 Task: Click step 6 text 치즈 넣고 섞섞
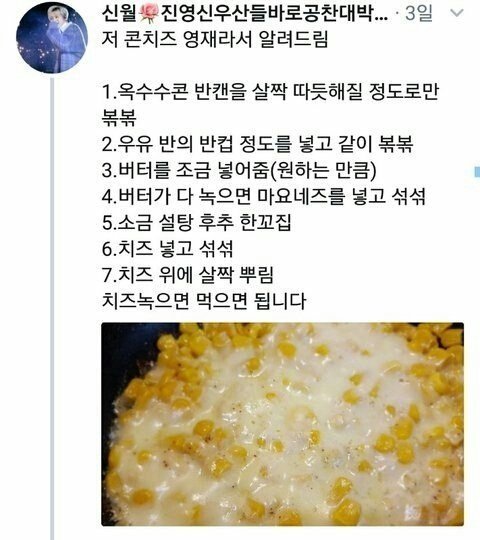point(167,249)
